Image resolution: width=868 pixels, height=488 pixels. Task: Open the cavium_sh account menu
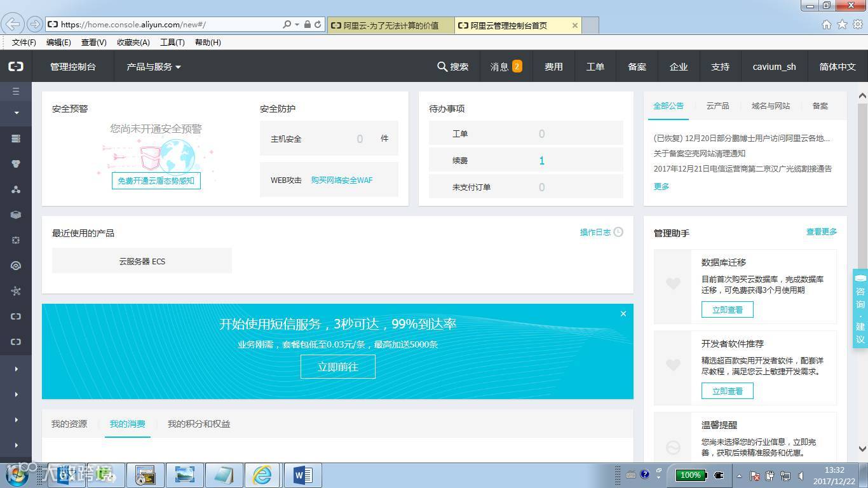tap(775, 67)
